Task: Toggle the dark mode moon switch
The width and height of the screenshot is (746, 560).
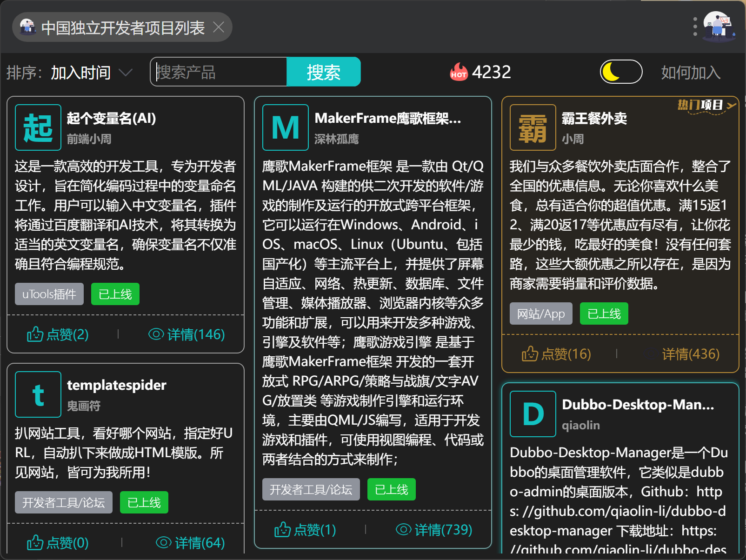Action: coord(621,72)
